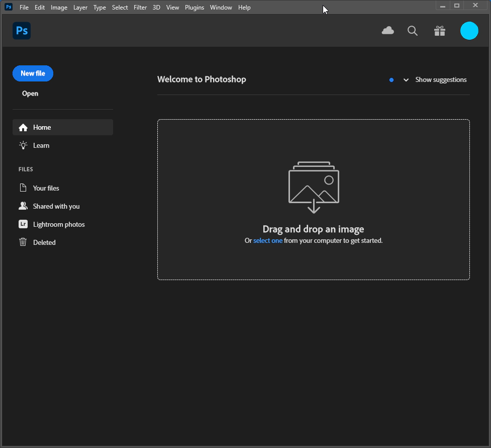Click the small Ps icon in title bar
The image size is (491, 448).
(x=9, y=7)
